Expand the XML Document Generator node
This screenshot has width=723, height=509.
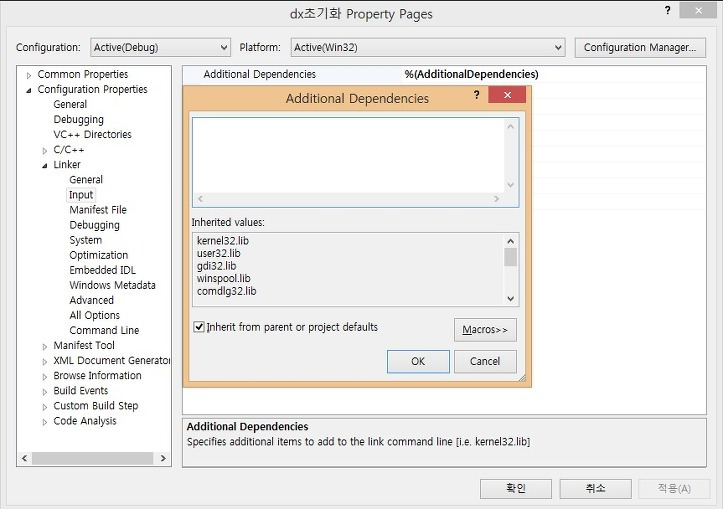tap(45, 361)
